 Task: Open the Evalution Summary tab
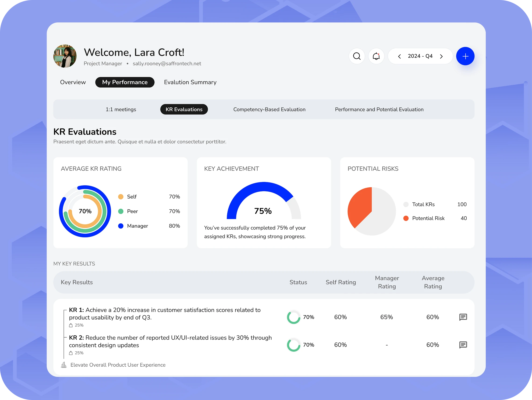click(x=190, y=82)
